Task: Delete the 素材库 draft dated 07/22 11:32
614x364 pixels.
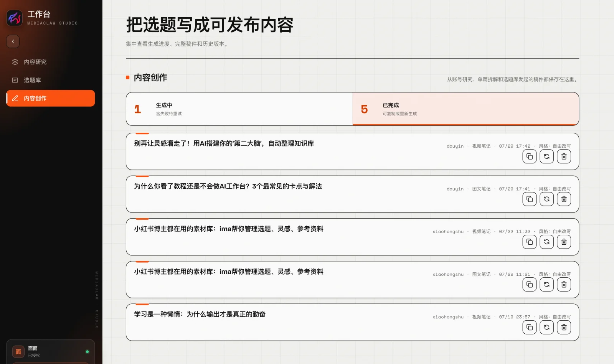Action: (x=564, y=242)
